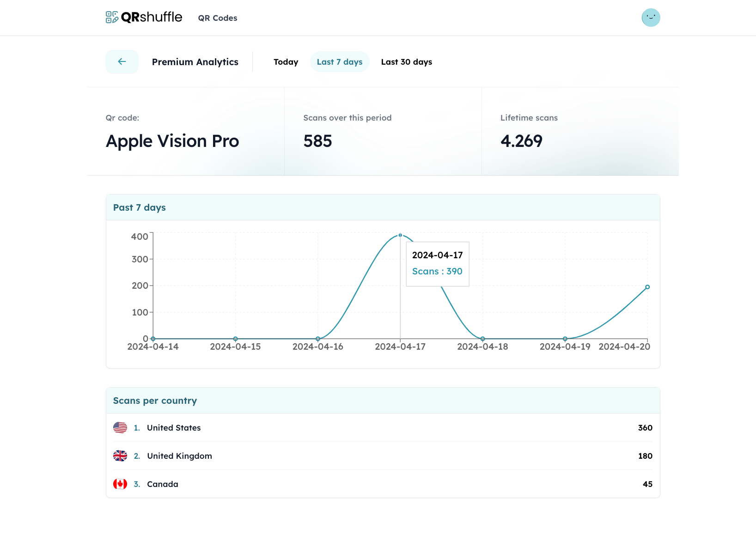The width and height of the screenshot is (756, 547).
Task: Select the United Kingdom country row
Action: (383, 456)
